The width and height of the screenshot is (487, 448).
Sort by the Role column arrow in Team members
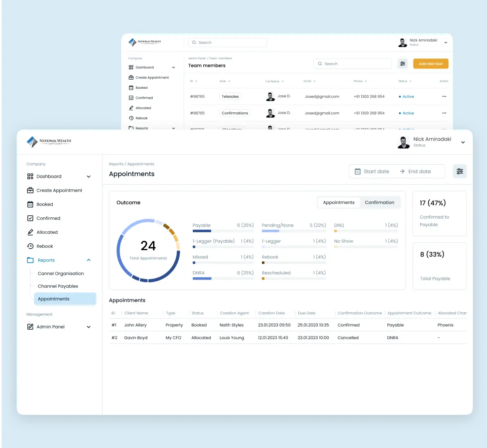229,81
